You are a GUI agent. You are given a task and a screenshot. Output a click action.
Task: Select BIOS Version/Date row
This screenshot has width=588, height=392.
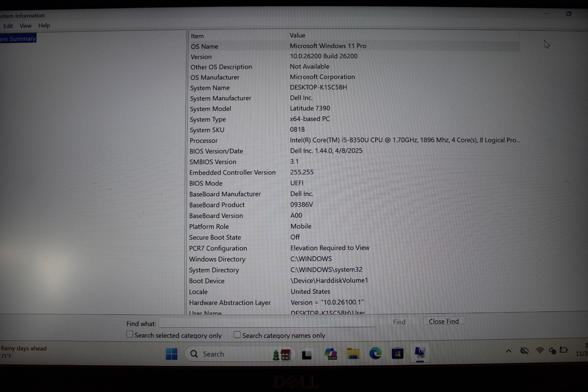354,151
